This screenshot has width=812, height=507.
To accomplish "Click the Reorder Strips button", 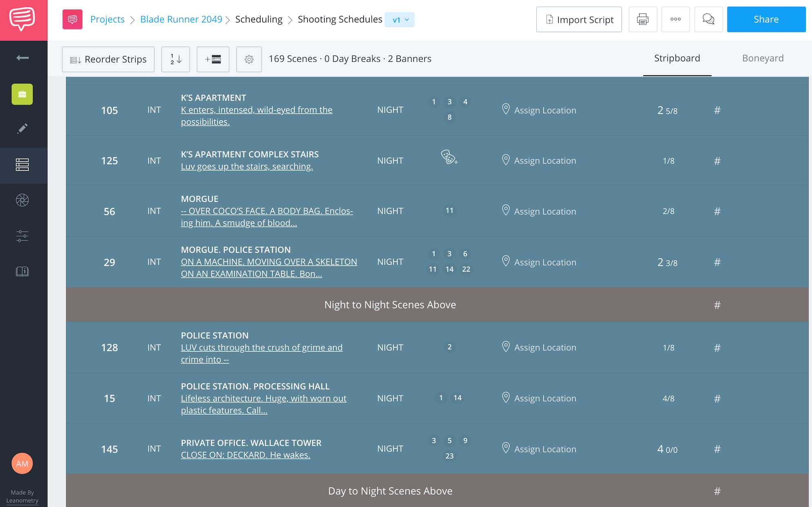I will click(108, 59).
